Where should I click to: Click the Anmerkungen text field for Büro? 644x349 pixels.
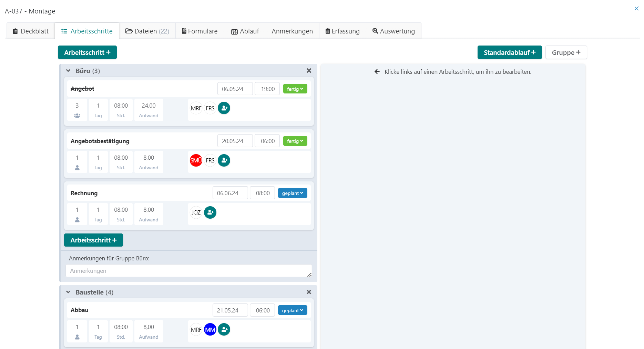pyautogui.click(x=188, y=271)
